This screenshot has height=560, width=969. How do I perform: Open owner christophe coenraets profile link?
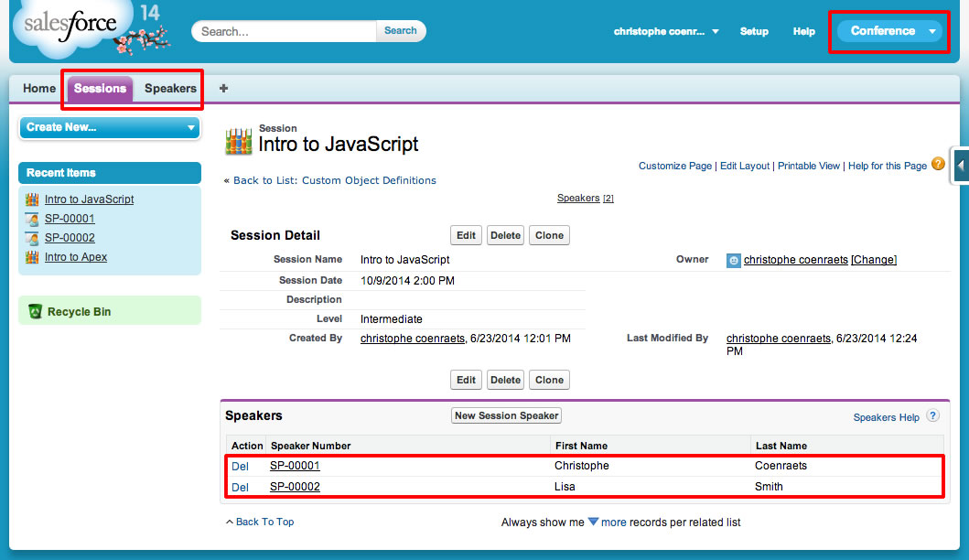coord(795,260)
